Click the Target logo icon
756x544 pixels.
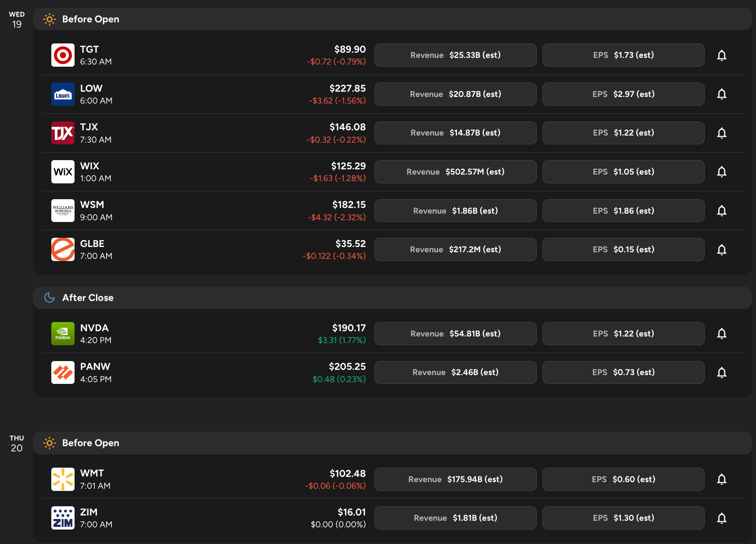[x=63, y=55]
